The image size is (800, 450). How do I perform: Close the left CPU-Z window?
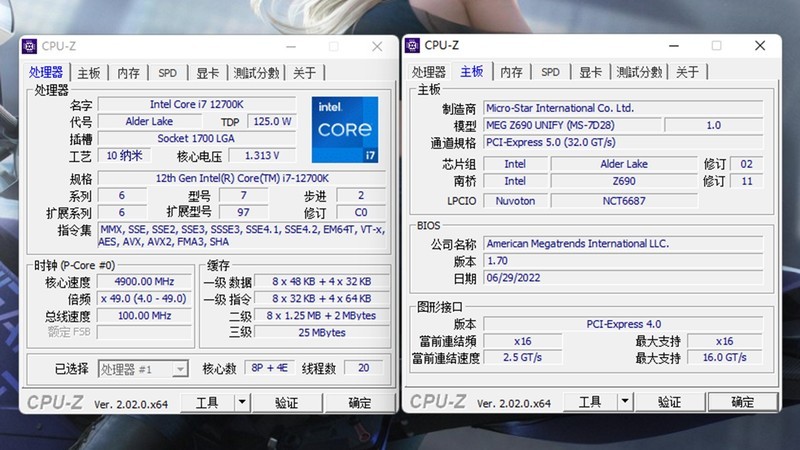[x=377, y=46]
